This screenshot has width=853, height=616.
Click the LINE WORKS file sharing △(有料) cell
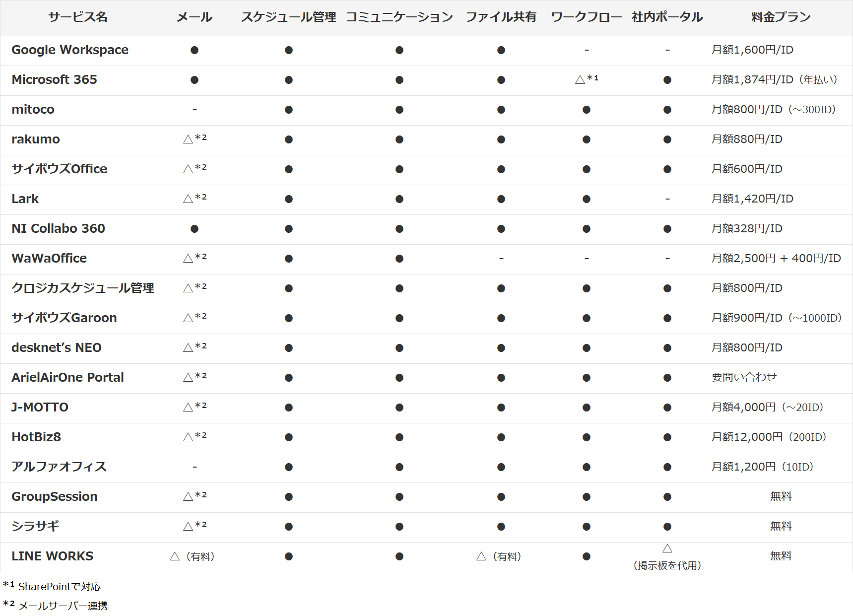pyautogui.click(x=499, y=557)
